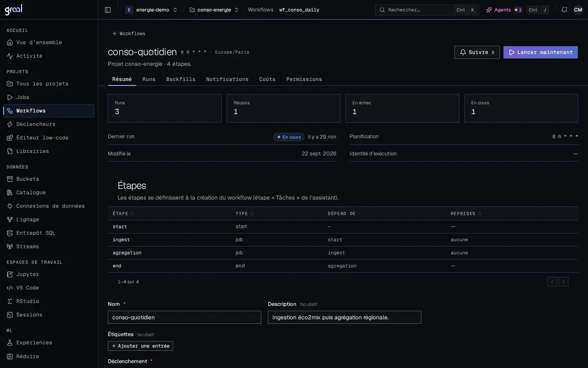The height and width of the screenshot is (368, 588).
Task: Switch to Notifications tab
Action: point(227,79)
